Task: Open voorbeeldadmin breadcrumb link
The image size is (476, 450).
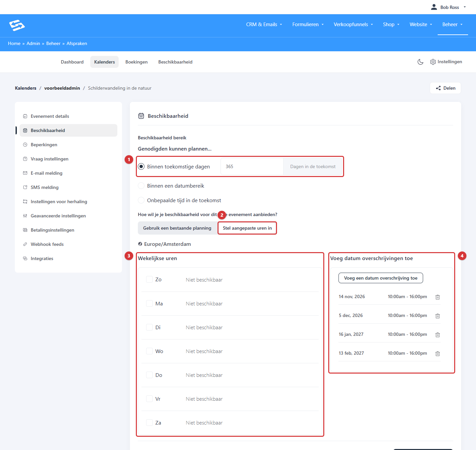Action: click(x=62, y=88)
